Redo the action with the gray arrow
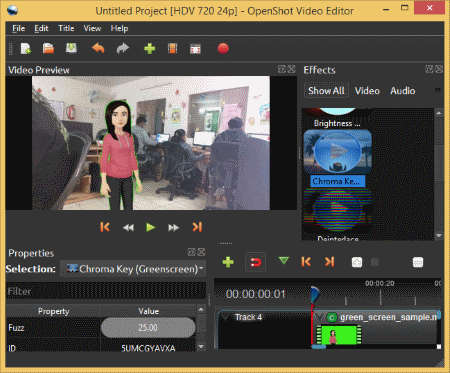 [x=123, y=49]
